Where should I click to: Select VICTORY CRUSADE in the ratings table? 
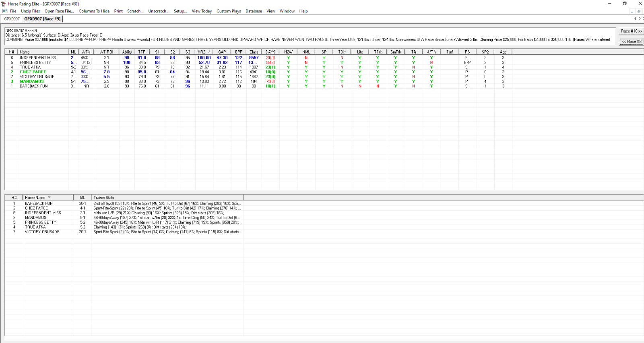pyautogui.click(x=37, y=76)
